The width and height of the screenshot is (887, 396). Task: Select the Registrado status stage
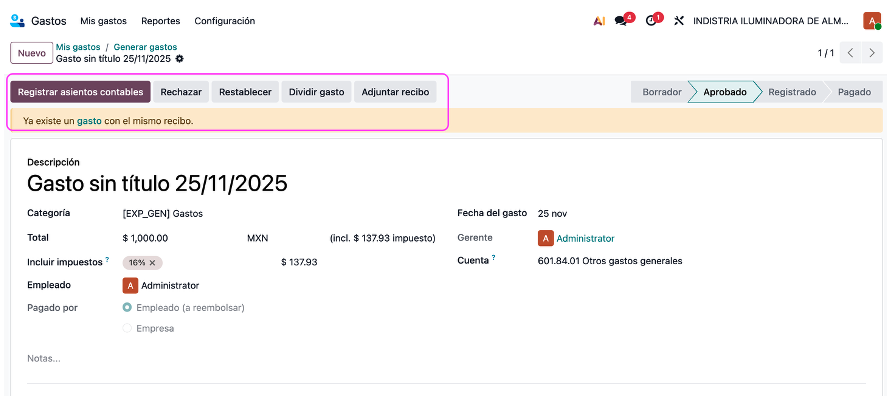[792, 92]
